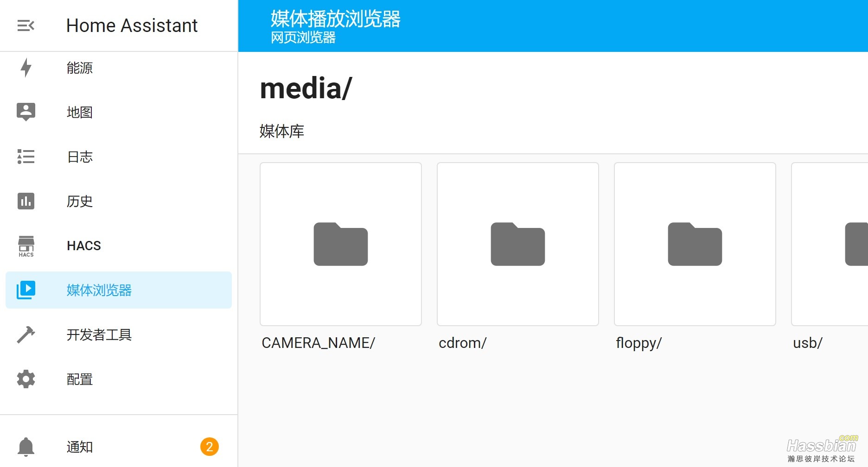
Task: Click the media browser play icon
Action: point(26,290)
